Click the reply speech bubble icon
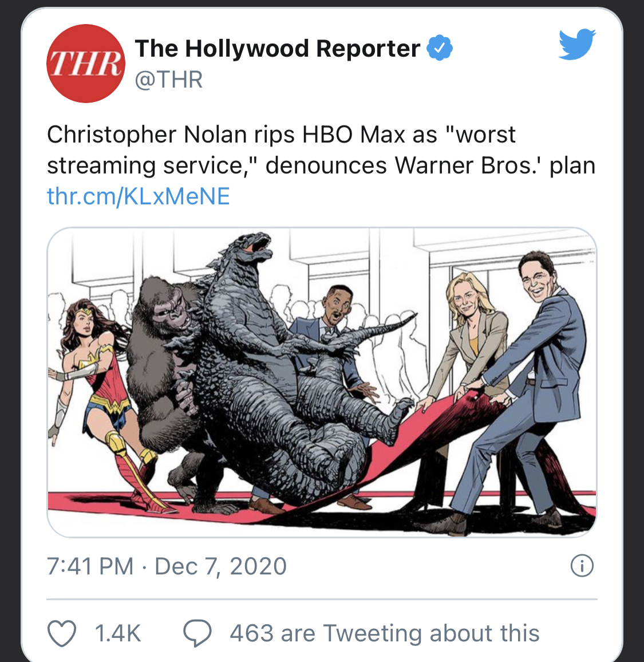The height and width of the screenshot is (662, 644). click(x=197, y=633)
